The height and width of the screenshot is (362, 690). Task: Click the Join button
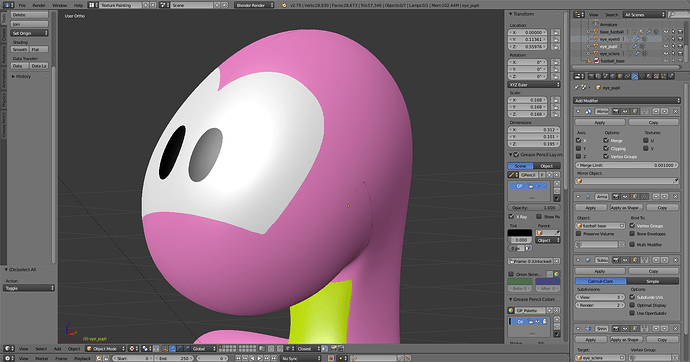[x=29, y=24]
